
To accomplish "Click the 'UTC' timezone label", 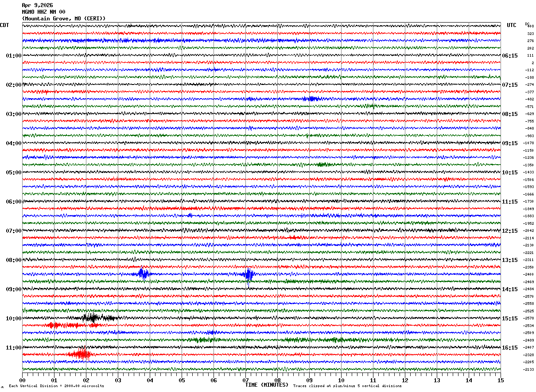I will tap(512, 25).
